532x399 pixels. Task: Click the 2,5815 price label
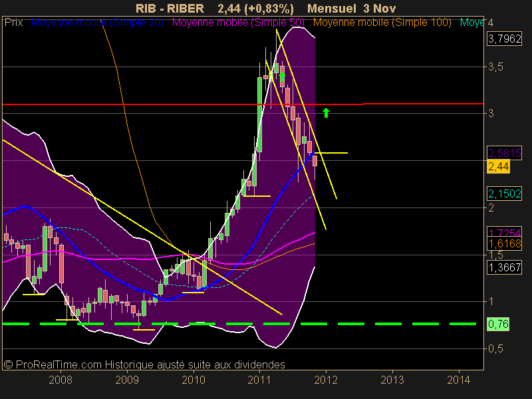[504, 153]
